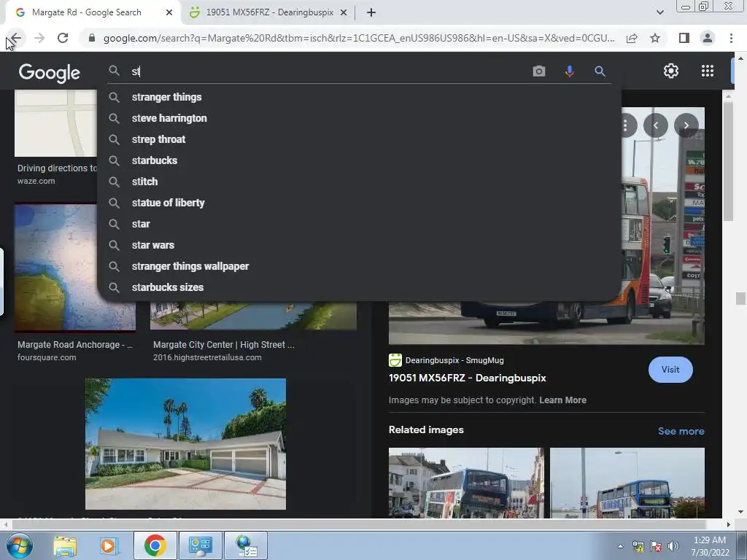Share this page icon in address bar
747x560 pixels.
(x=632, y=38)
